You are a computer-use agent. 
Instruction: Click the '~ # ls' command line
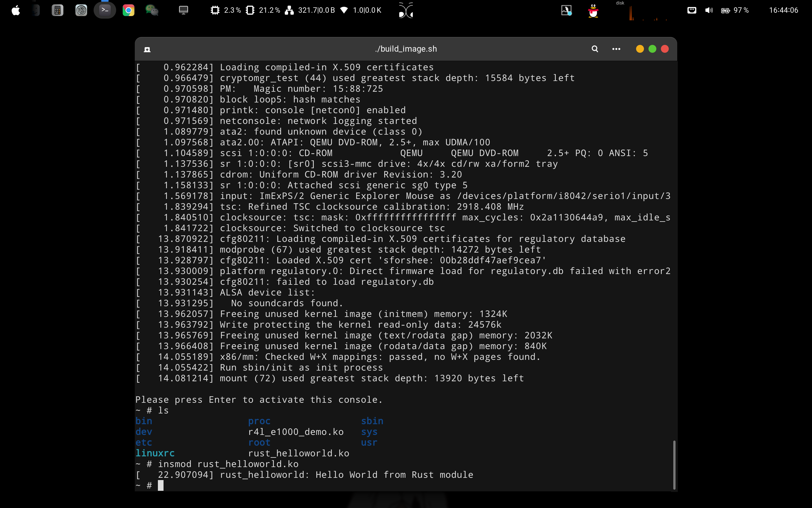[x=152, y=410]
